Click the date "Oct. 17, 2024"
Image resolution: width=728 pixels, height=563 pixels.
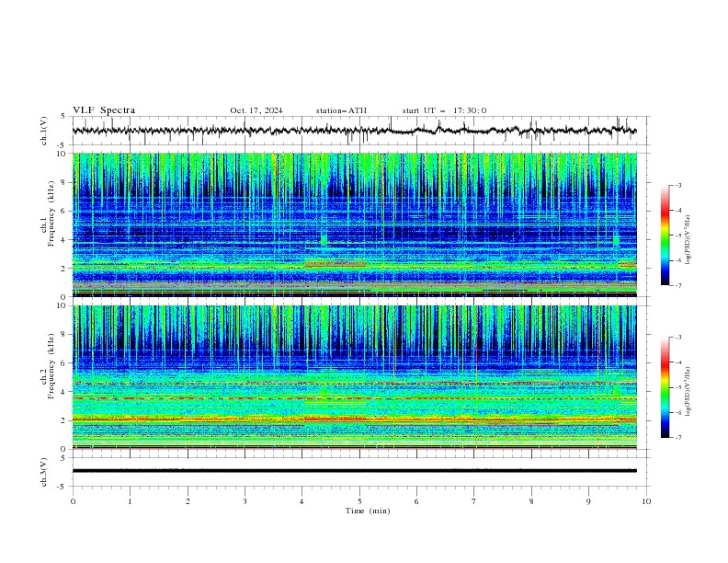coord(256,110)
